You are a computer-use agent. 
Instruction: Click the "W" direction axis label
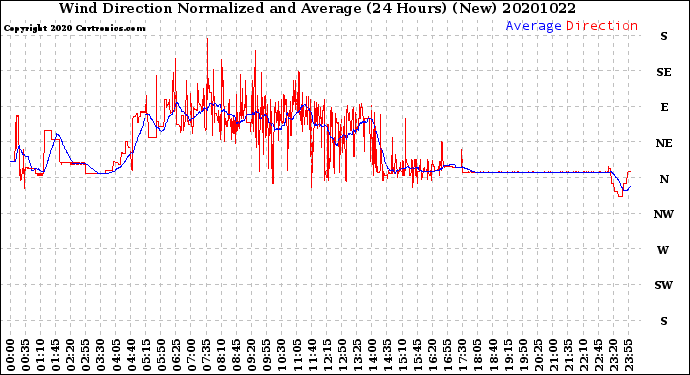tap(663, 250)
